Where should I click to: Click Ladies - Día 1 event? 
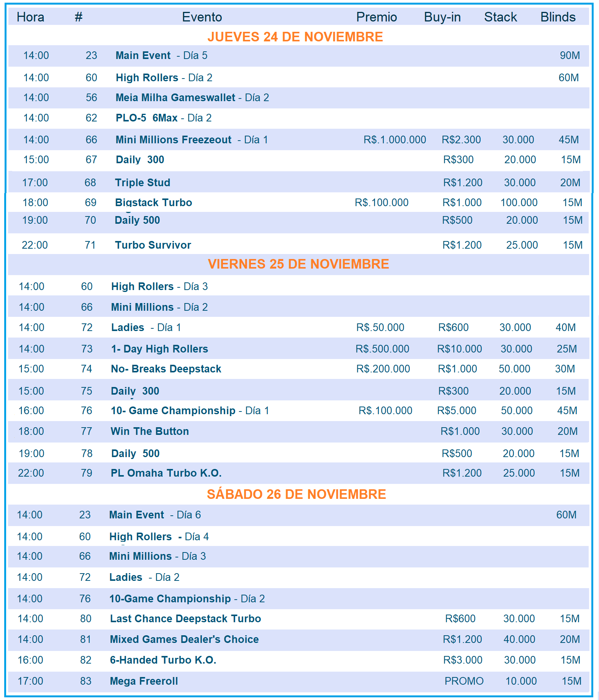coord(146,328)
